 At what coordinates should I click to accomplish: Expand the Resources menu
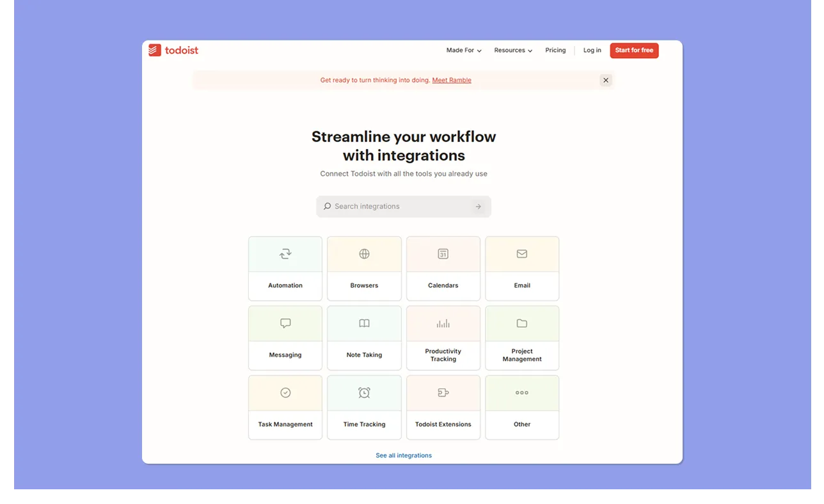click(x=513, y=51)
